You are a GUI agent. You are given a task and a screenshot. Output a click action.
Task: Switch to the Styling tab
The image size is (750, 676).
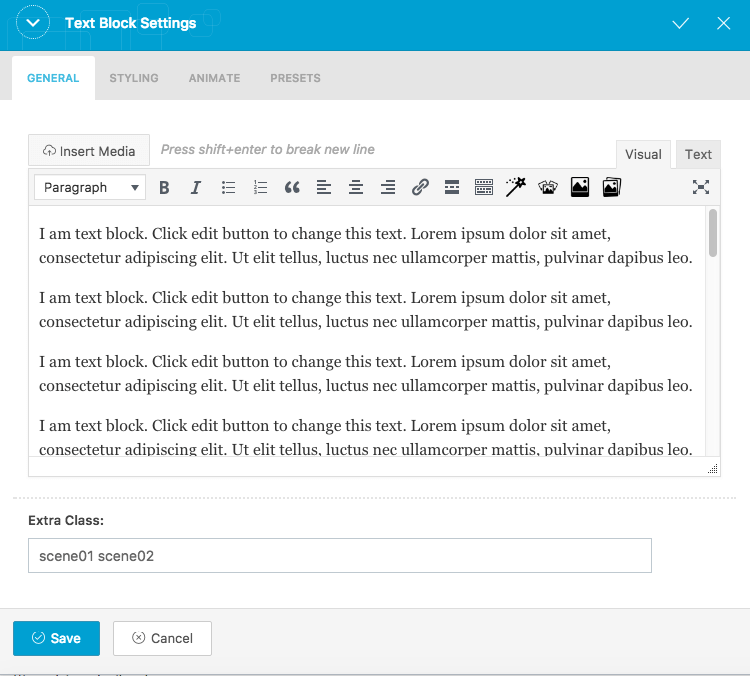[x=134, y=78]
